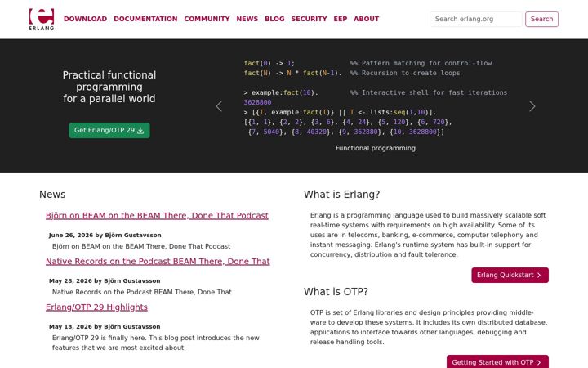
Task: Open the EEP menu item
Action: tap(341, 19)
